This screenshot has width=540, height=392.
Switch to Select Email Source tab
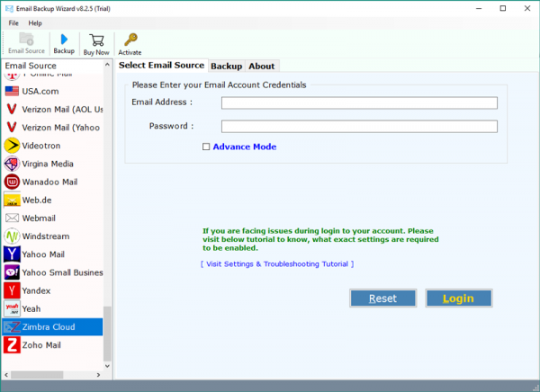click(x=161, y=66)
